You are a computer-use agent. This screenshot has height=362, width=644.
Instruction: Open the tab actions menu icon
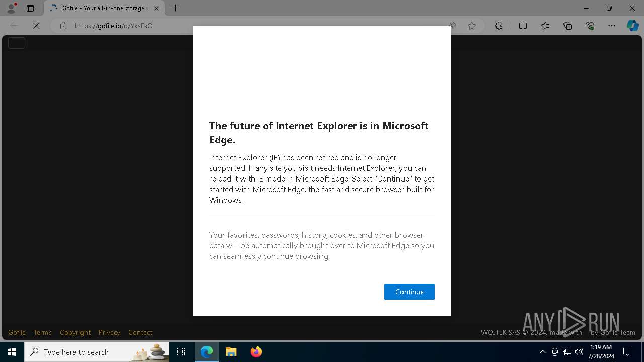[30, 8]
